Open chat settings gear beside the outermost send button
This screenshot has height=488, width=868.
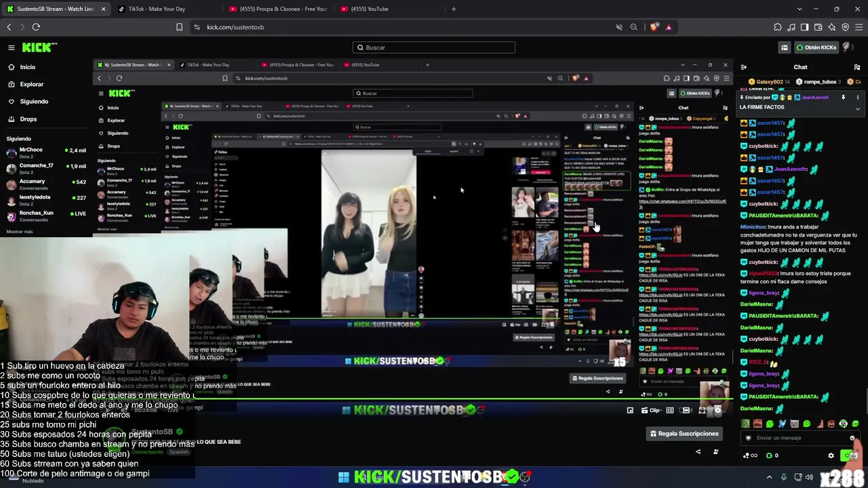[831, 455]
